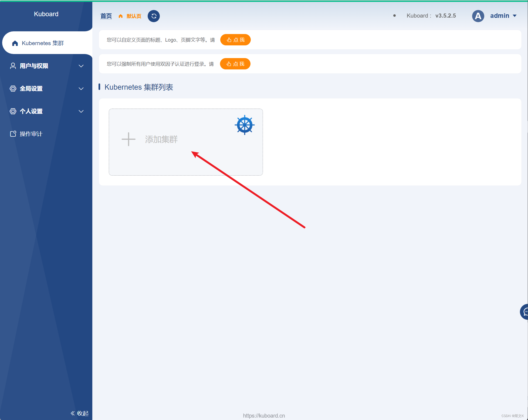Click the 添加集群 card
Image resolution: width=528 pixels, height=420 pixels.
186,142
